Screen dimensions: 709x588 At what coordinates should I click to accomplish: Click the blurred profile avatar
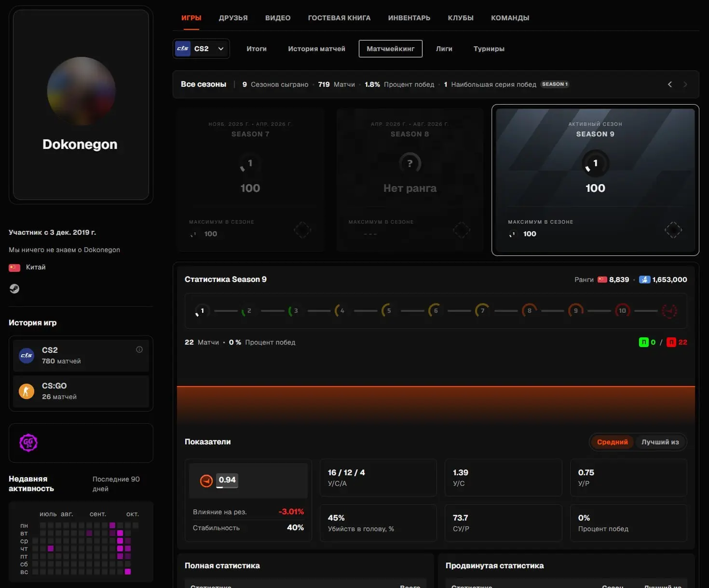[81, 91]
